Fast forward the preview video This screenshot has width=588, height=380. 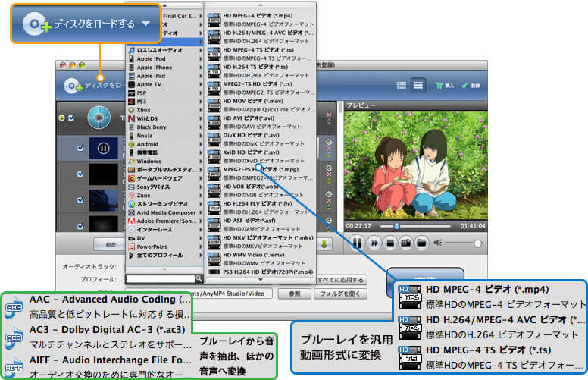click(374, 243)
